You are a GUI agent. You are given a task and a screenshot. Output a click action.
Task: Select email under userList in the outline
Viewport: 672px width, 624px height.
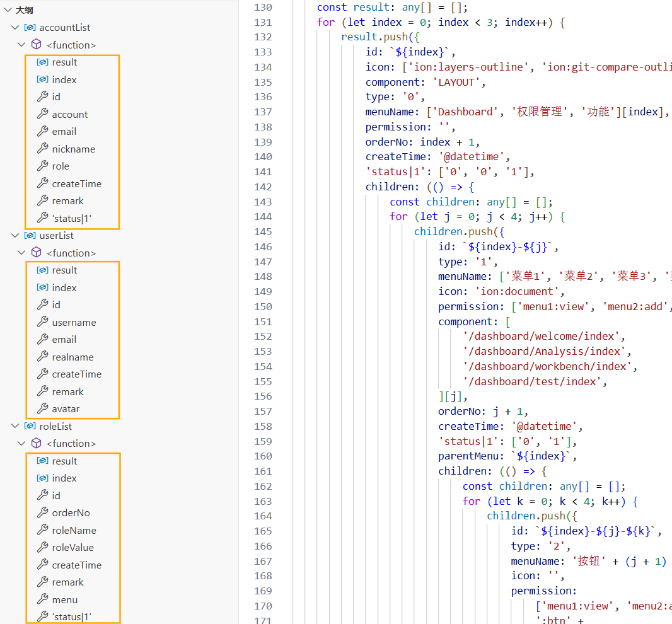point(64,340)
